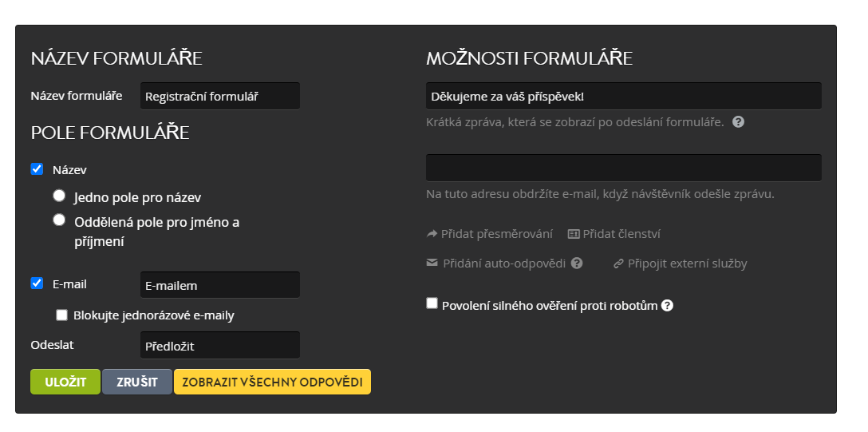The height and width of the screenshot is (432, 868).
Task: Select Oddělená pole pro jméno a příjmení
Action: tap(59, 220)
